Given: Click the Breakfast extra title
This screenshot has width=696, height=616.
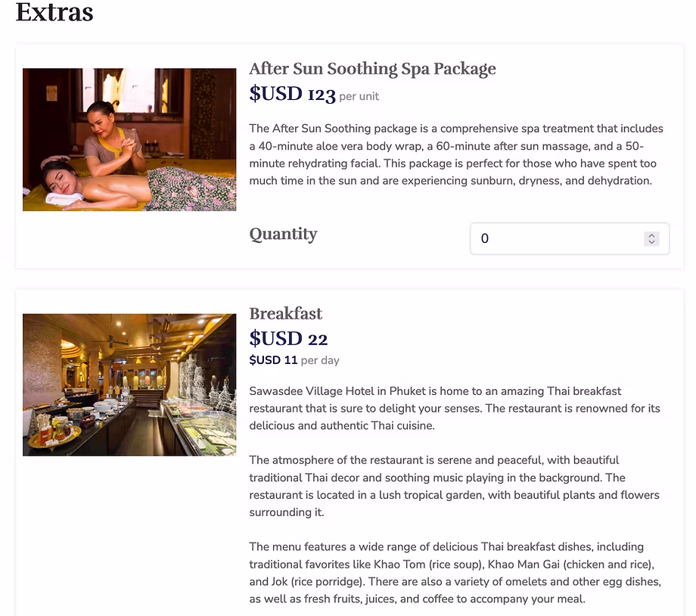Looking at the screenshot, I should [x=286, y=313].
